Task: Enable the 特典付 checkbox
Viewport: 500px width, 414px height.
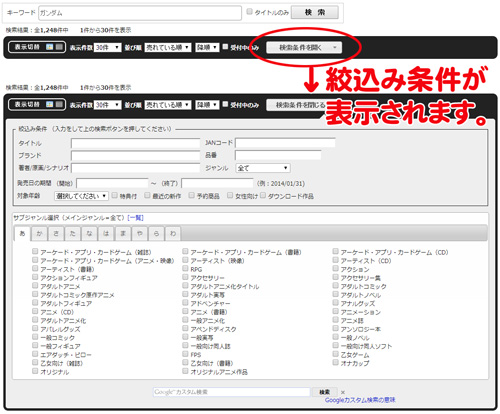Action: pyautogui.click(x=115, y=195)
